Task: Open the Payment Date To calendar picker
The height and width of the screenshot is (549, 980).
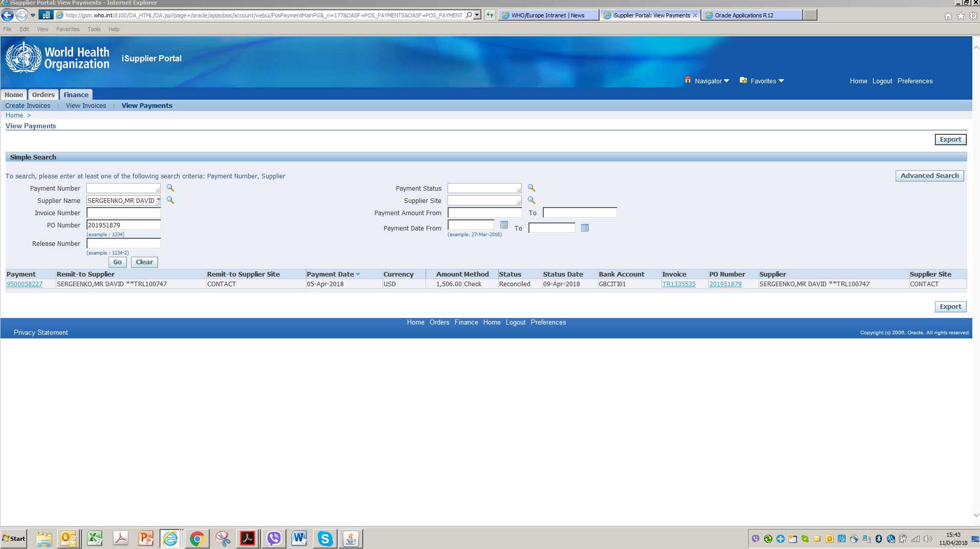Action: (585, 228)
